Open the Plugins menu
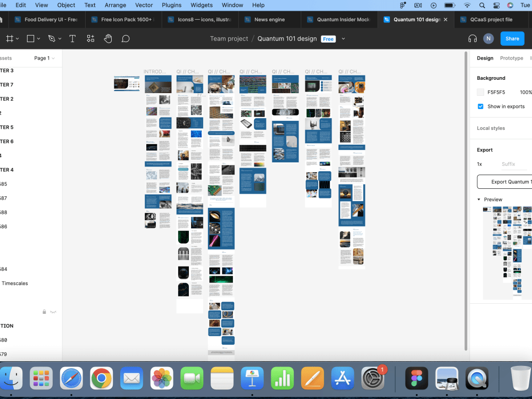 click(171, 5)
